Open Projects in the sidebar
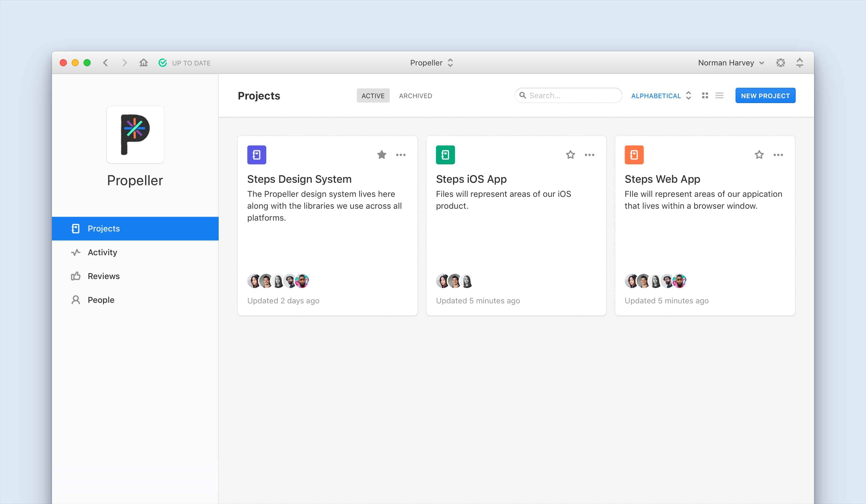This screenshot has width=866, height=504. pos(135,228)
